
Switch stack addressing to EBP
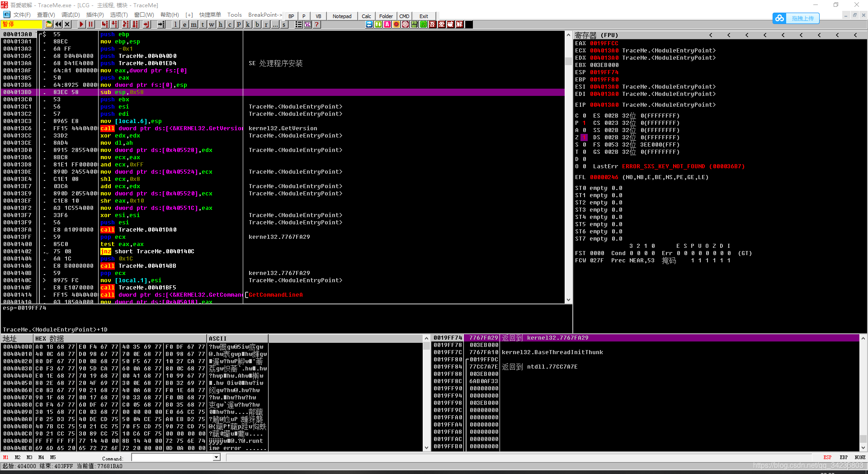click(844, 457)
